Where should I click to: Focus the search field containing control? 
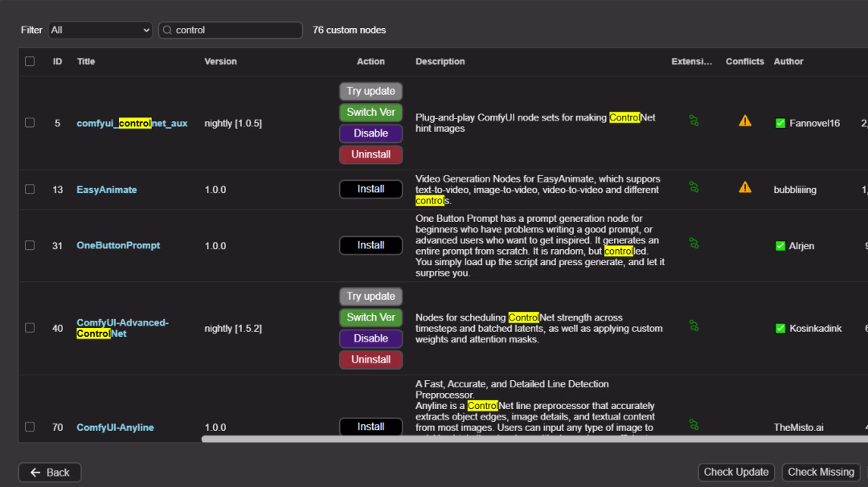231,30
